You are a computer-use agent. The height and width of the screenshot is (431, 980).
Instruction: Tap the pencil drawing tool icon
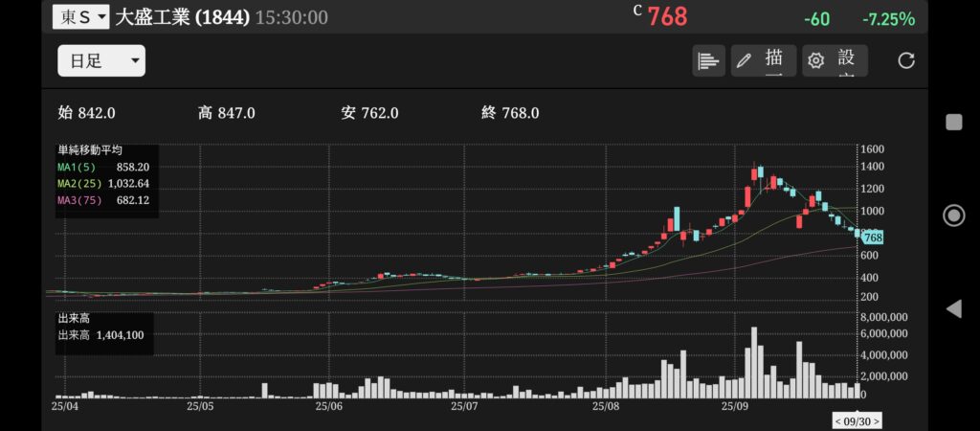click(744, 61)
